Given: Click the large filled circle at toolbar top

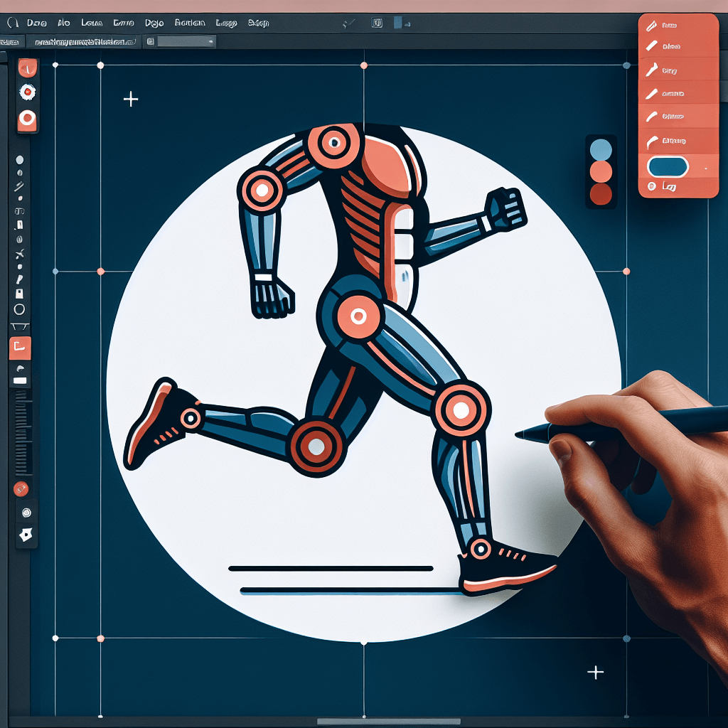Looking at the screenshot, I should (x=19, y=160).
